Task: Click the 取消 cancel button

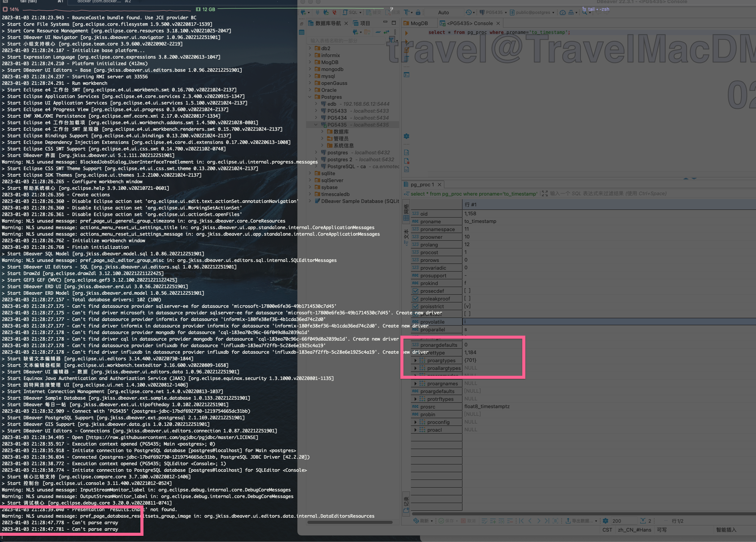Action: point(468,521)
